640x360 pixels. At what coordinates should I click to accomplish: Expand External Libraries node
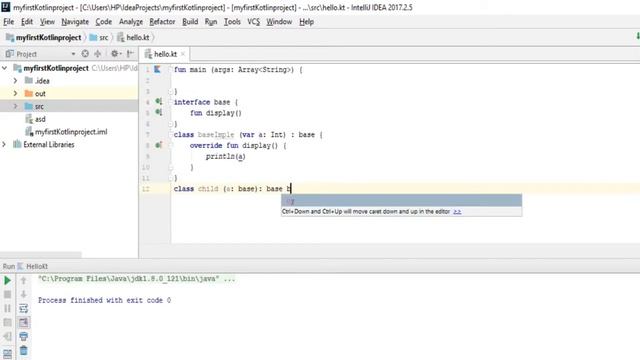(x=4, y=144)
